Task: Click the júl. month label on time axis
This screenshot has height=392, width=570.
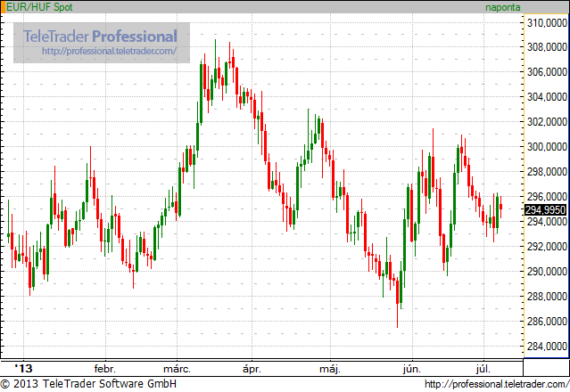Action: point(483,369)
